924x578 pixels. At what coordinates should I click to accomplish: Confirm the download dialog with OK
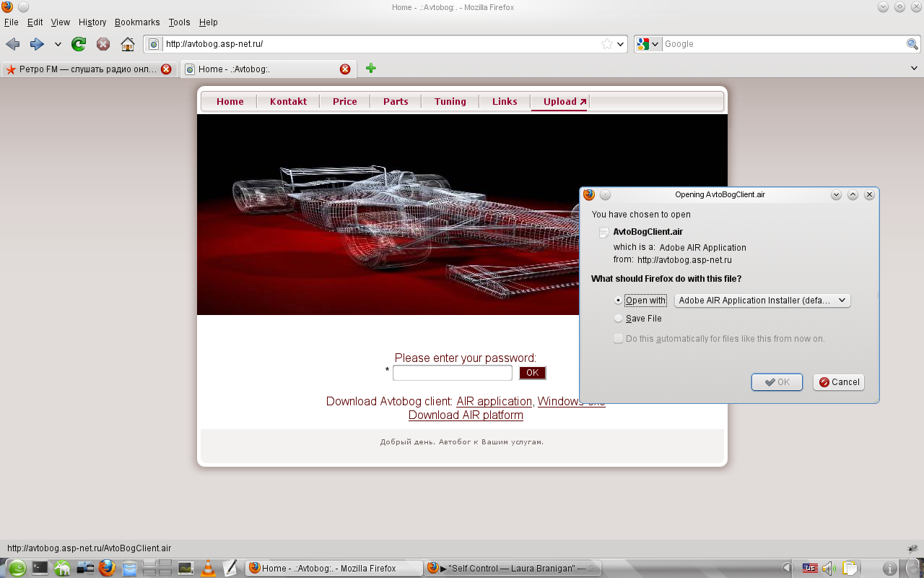[x=777, y=382]
